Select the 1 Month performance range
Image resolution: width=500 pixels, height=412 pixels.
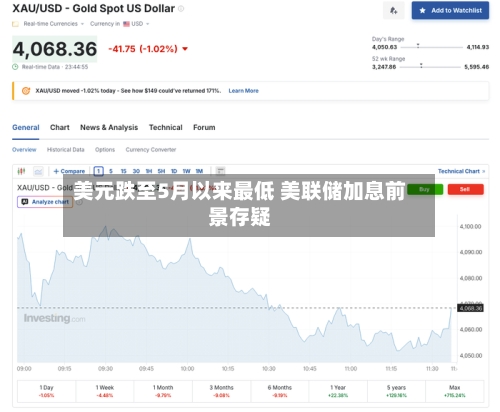pyautogui.click(x=163, y=391)
